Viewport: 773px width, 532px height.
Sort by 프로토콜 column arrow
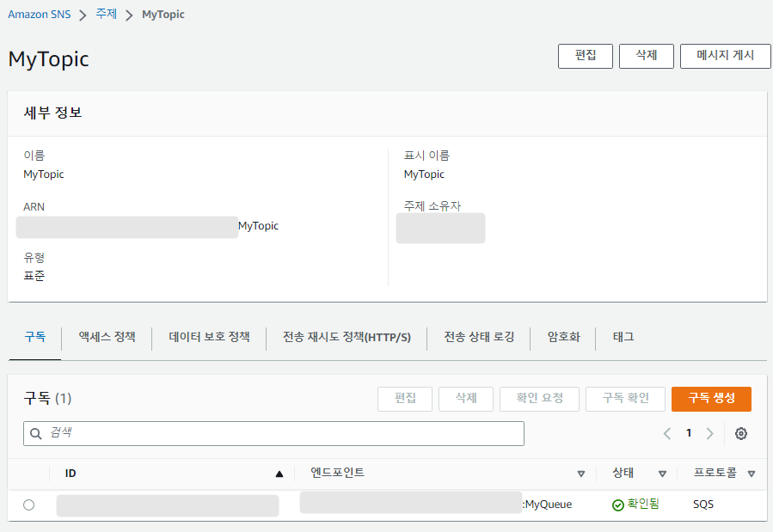pos(751,474)
